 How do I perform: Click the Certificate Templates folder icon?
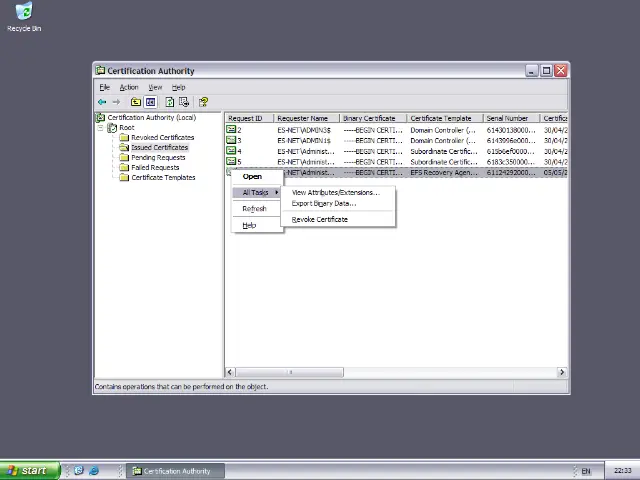coord(124,178)
